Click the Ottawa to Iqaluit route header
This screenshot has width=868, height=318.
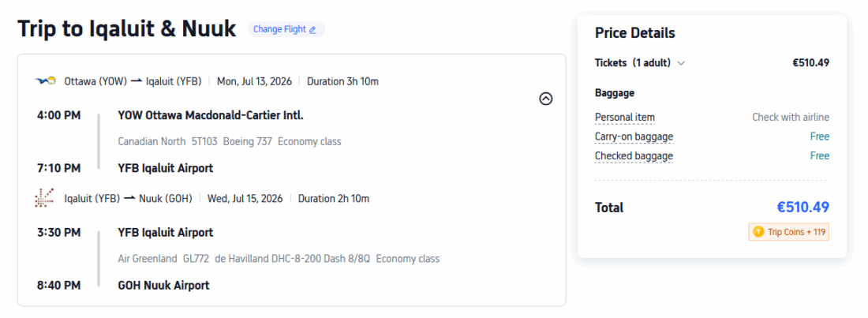coord(133,80)
